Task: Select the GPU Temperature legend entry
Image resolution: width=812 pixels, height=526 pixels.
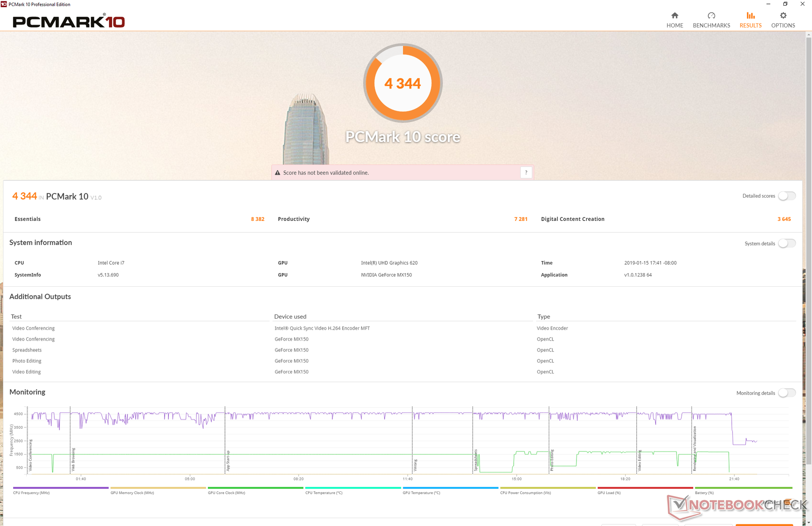Action: [x=450, y=490]
